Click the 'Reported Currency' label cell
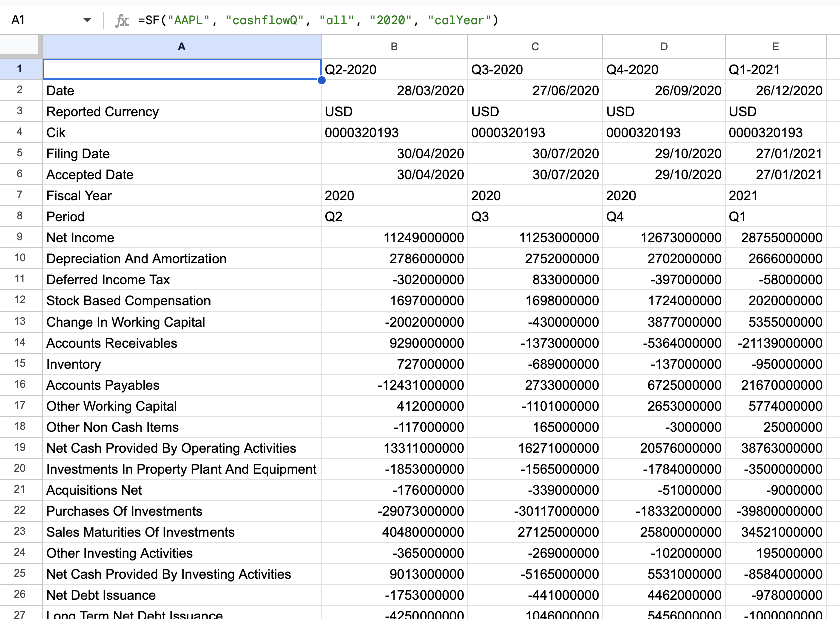Viewport: 840px width, 619px height. click(182, 112)
